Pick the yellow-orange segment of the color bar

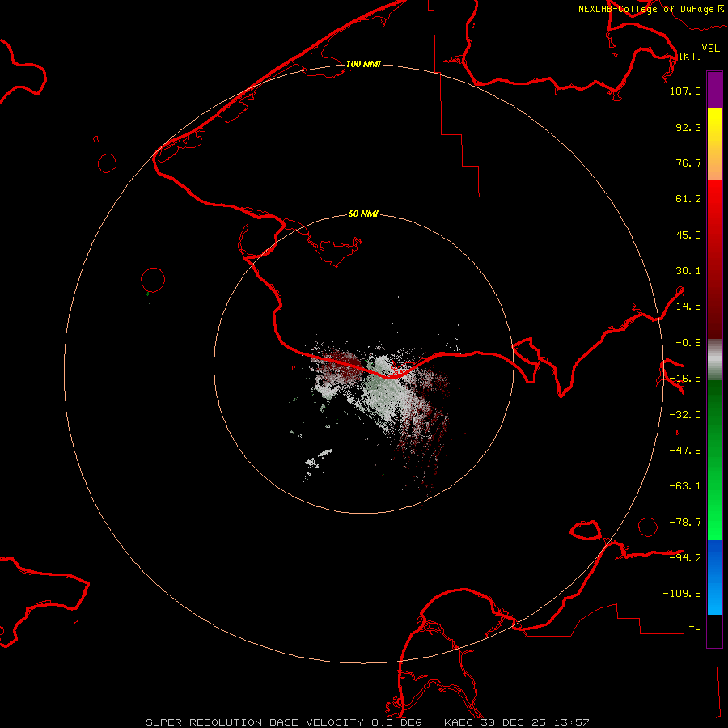coord(714,144)
